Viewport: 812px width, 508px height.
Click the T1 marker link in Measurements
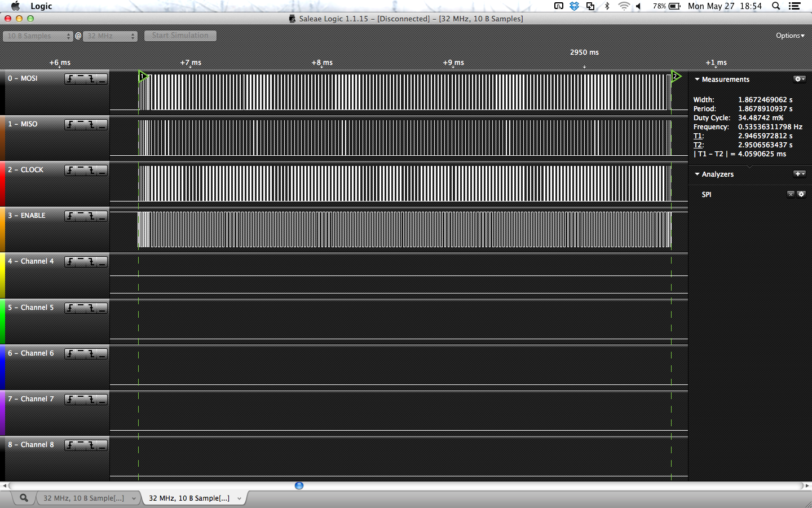(x=698, y=136)
